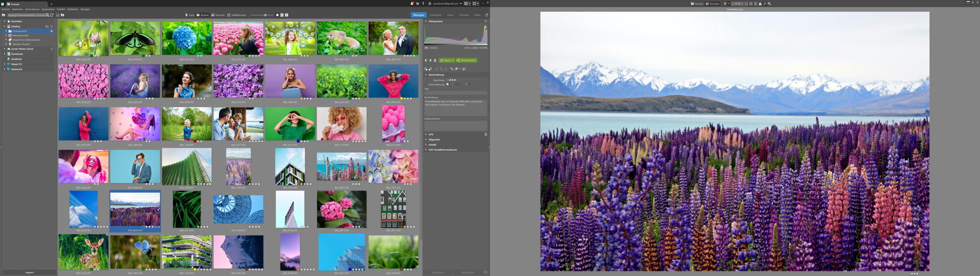Go to the next image arrow in side panel
The width and height of the screenshot is (980, 276).
pos(430,60)
